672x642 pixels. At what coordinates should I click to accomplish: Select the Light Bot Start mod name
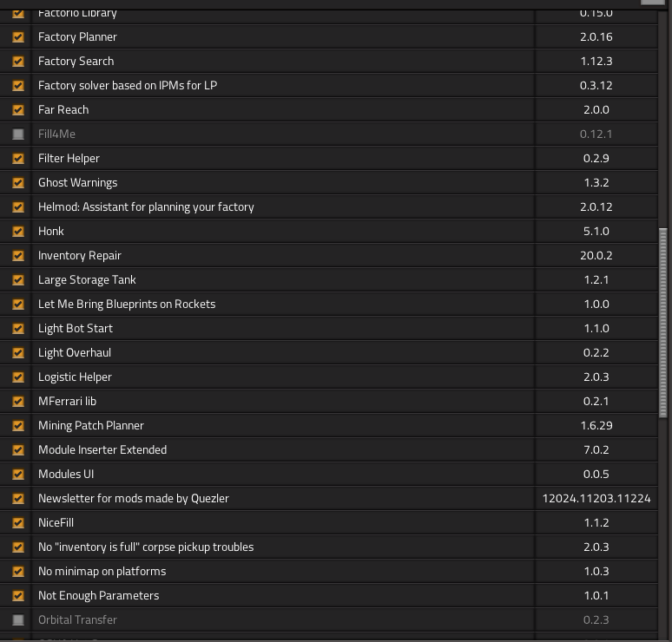[76, 329]
